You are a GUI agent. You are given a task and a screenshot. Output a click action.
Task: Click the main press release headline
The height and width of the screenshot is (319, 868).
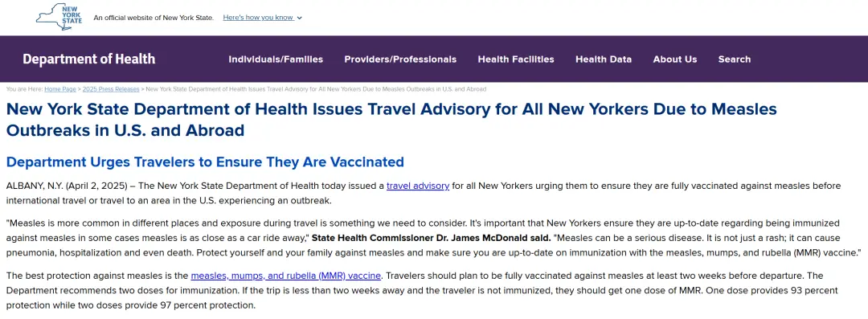coord(391,120)
